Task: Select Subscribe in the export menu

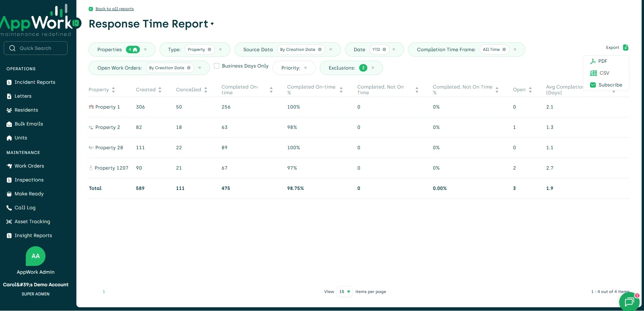Action: click(x=610, y=85)
